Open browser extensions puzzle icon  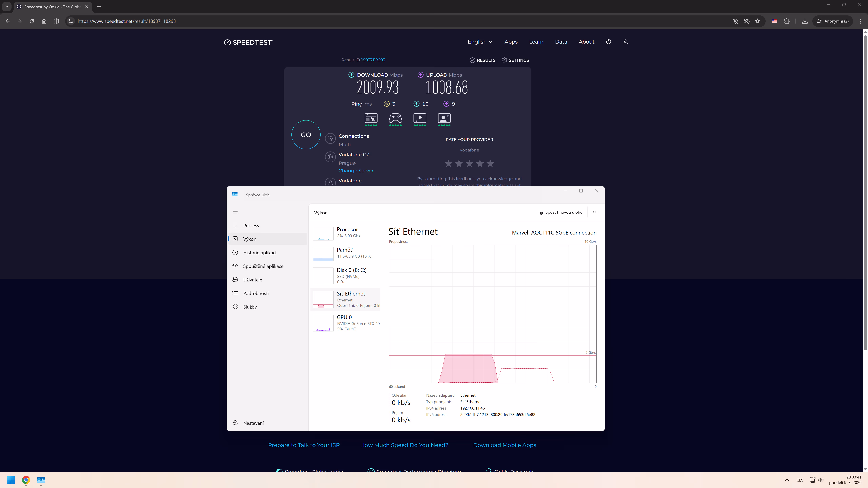(786, 21)
